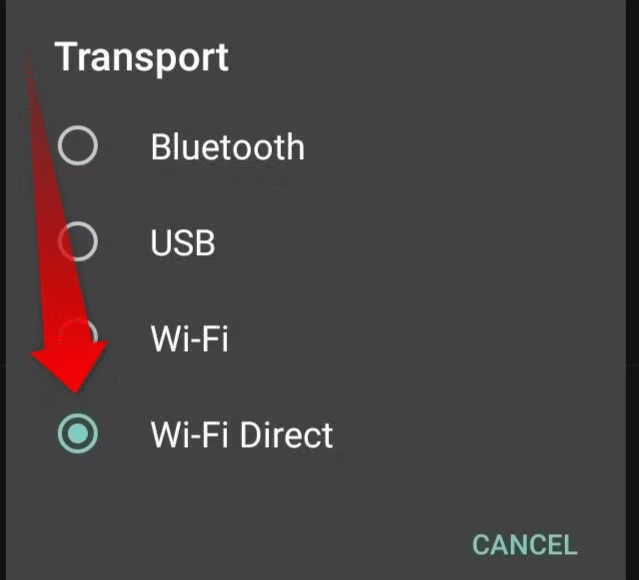Tap blank row space beside the Wi-Fi label
Image resolution: width=639 pixels, height=580 pixels.
click(424, 338)
